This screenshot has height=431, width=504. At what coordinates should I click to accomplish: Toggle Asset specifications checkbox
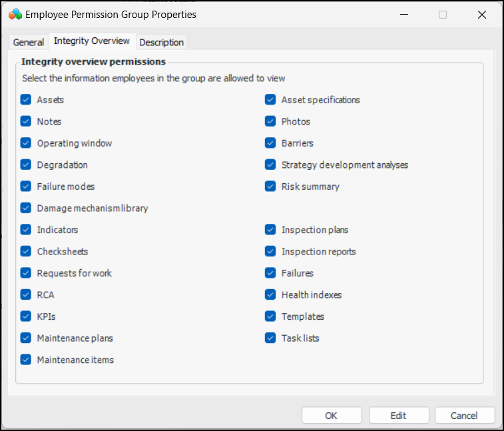270,100
